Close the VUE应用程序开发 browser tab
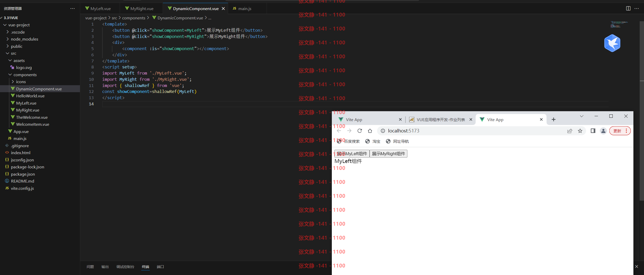Screen dimensions: 644x275 [x=471, y=120]
